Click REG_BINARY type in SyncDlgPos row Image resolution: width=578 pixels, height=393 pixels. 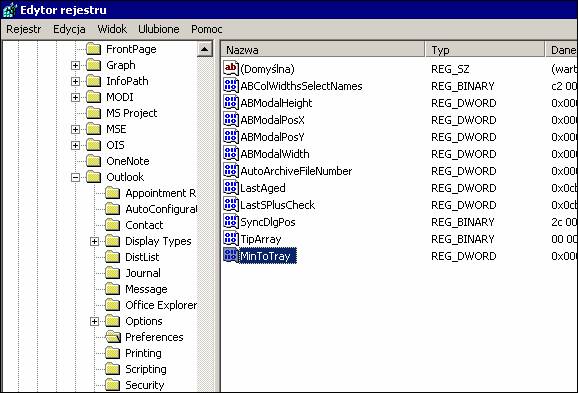point(463,222)
